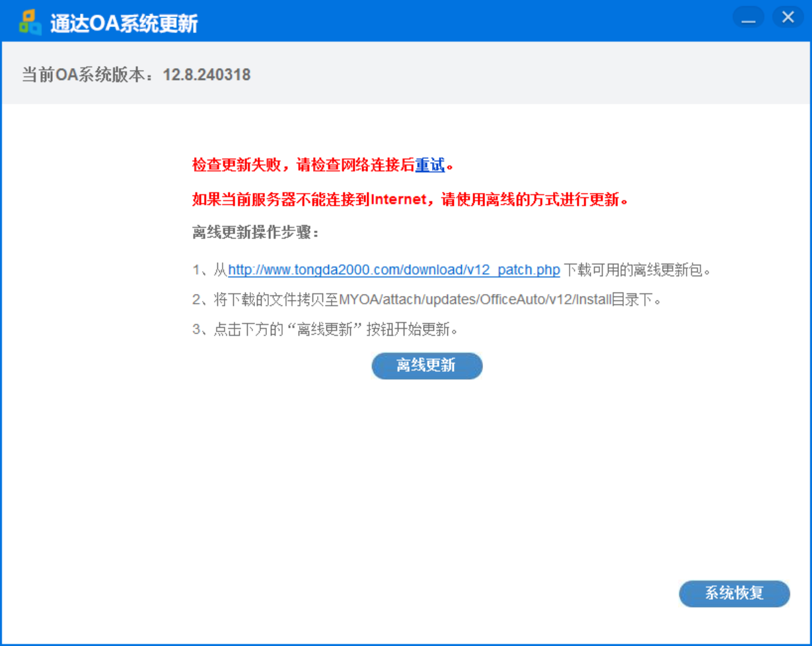Image resolution: width=812 pixels, height=646 pixels.
Task: Close the 通达OA系统更新 window
Action: tap(788, 18)
